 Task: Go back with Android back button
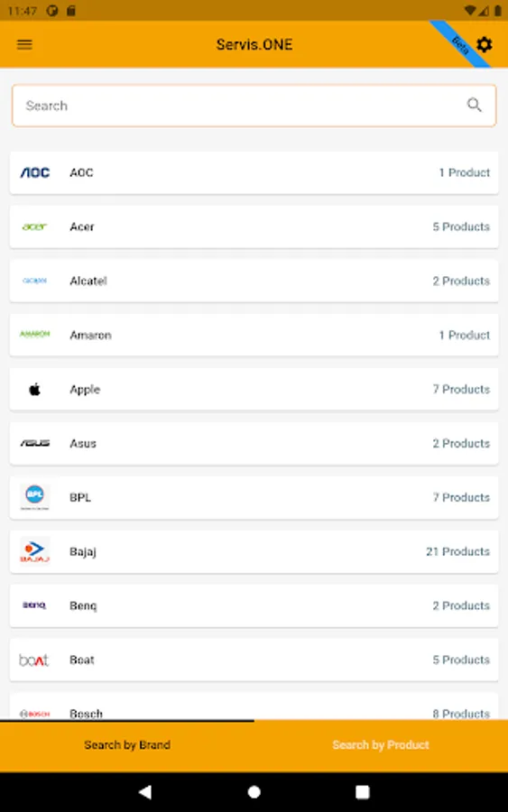tap(145, 792)
